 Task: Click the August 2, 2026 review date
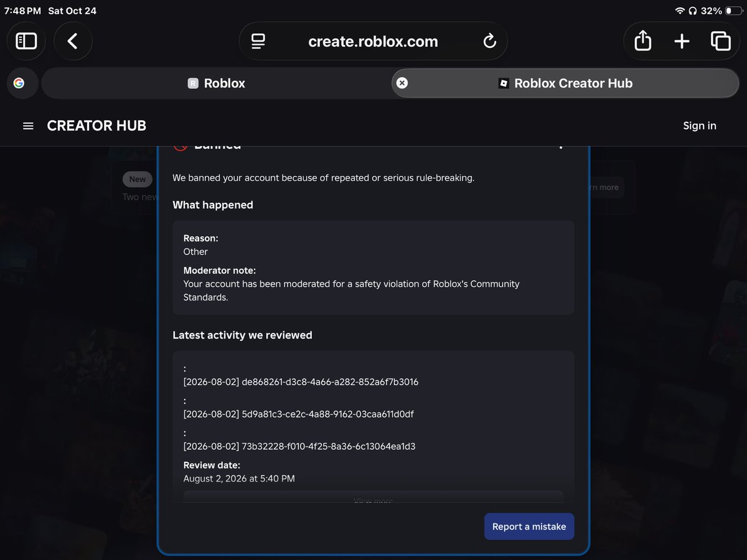(x=239, y=478)
